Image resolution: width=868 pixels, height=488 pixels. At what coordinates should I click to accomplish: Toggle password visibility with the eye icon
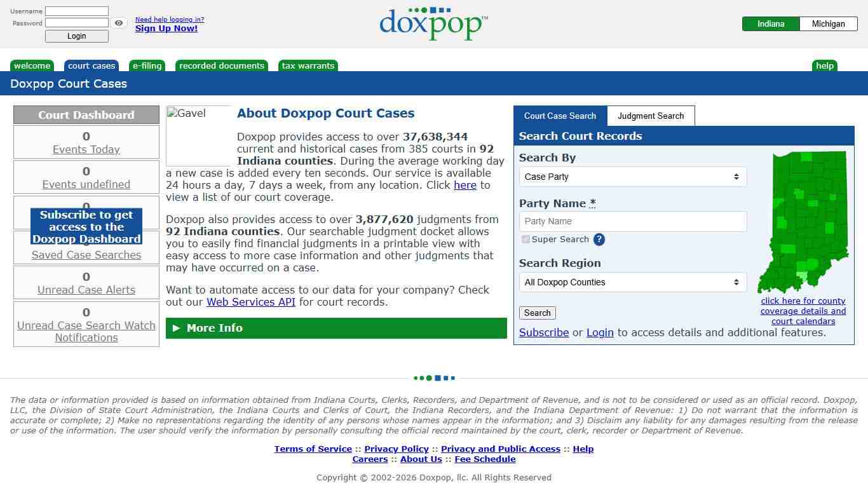click(x=119, y=23)
